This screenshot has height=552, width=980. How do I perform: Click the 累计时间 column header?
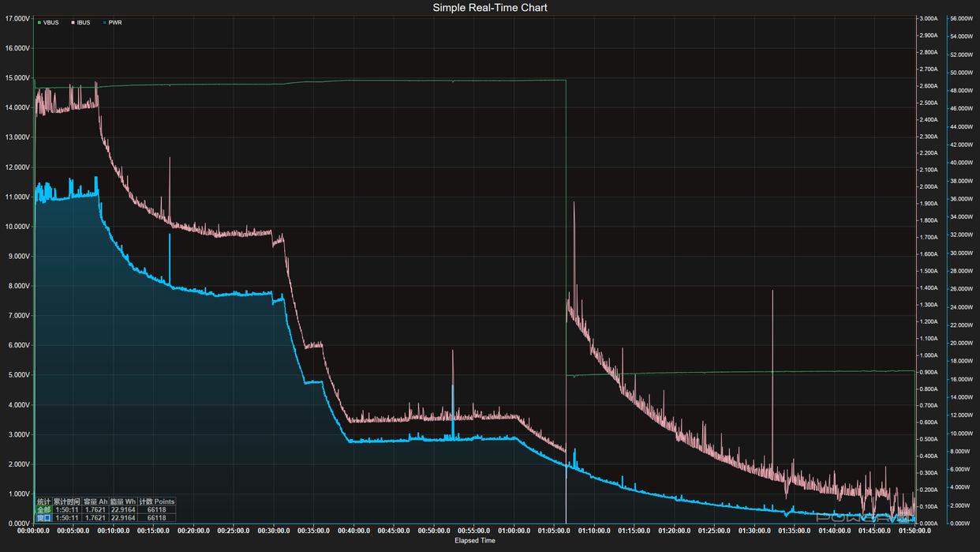[x=66, y=501]
